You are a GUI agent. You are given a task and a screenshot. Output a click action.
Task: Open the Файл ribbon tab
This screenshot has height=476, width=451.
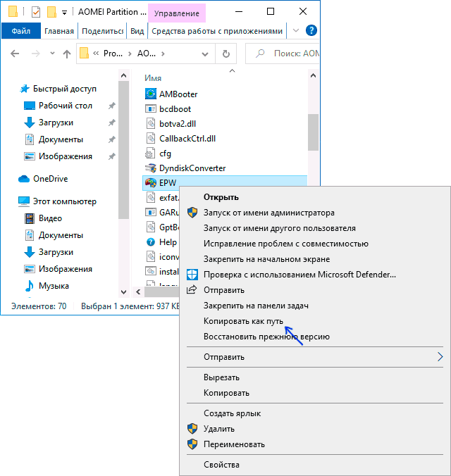tap(21, 31)
